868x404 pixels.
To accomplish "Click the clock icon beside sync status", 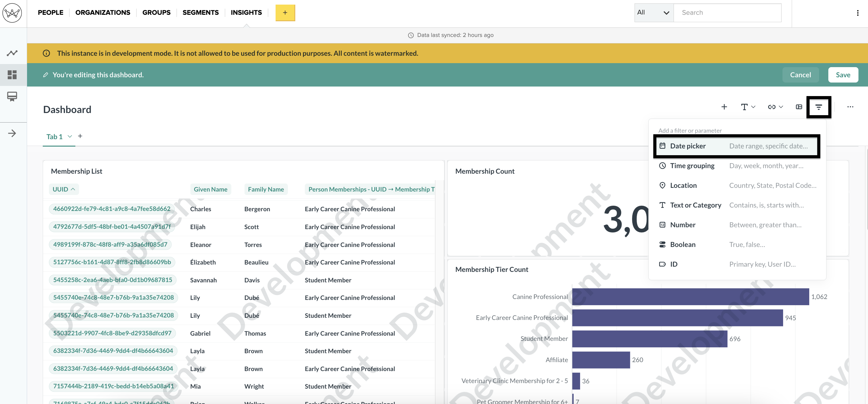I will [x=411, y=35].
